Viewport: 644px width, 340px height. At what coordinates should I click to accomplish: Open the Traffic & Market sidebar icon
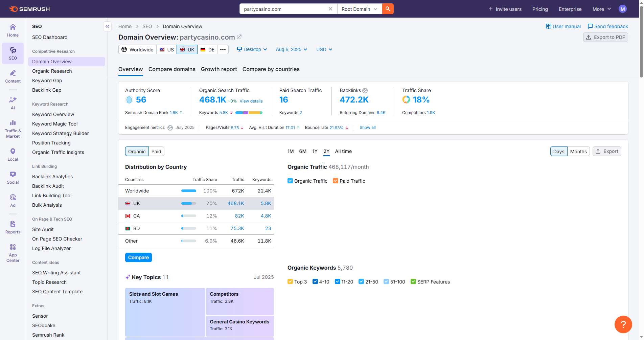[x=13, y=129]
